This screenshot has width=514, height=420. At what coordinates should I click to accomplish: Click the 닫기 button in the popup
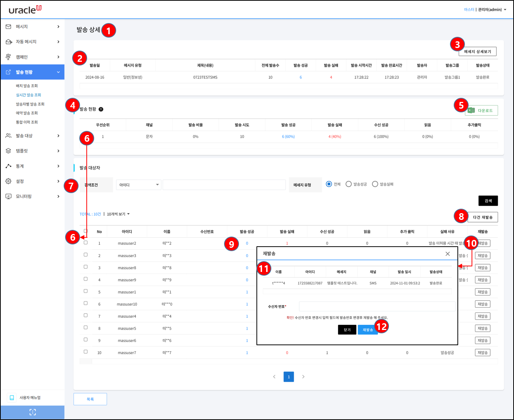pyautogui.click(x=347, y=330)
